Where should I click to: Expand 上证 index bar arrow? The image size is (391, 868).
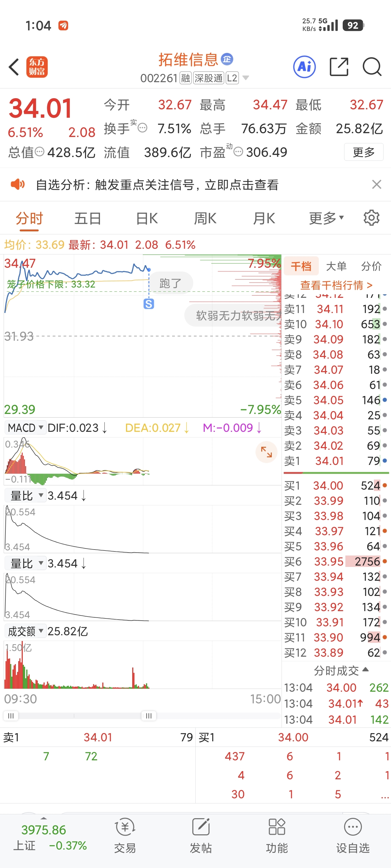(43, 818)
